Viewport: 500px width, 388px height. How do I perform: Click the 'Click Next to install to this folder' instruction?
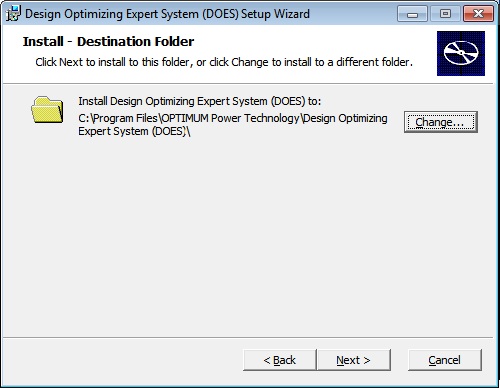pos(224,62)
